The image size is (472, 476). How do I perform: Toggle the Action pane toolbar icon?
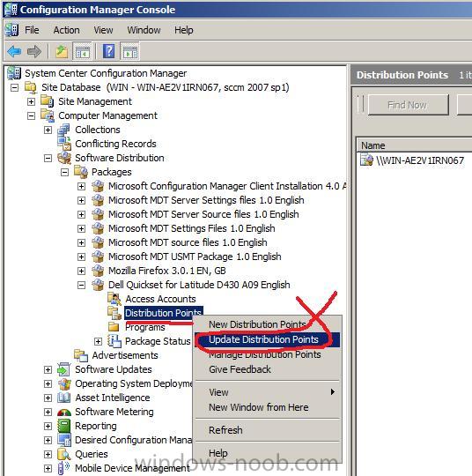129,51
